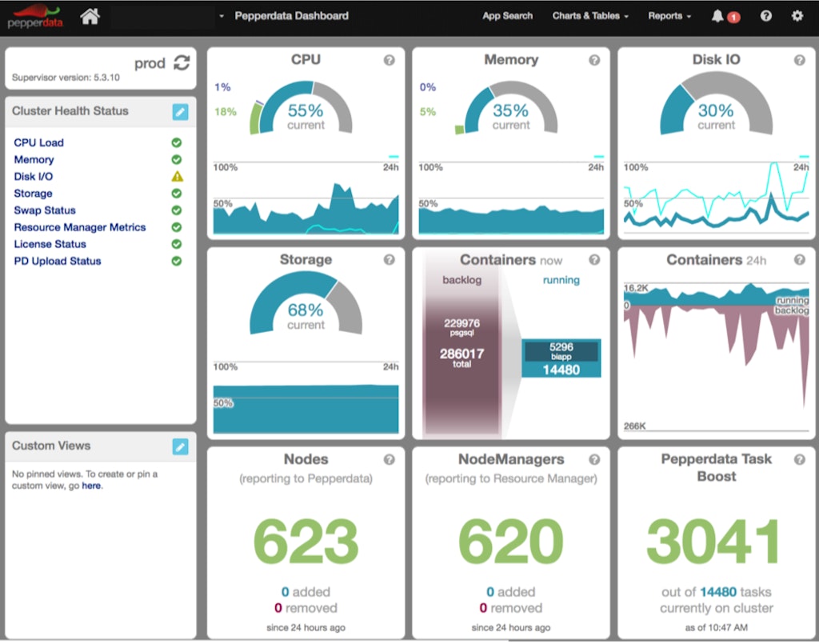The image size is (819, 644).
Task: Open the Resource Manager Metrics link
Action: [x=80, y=227]
